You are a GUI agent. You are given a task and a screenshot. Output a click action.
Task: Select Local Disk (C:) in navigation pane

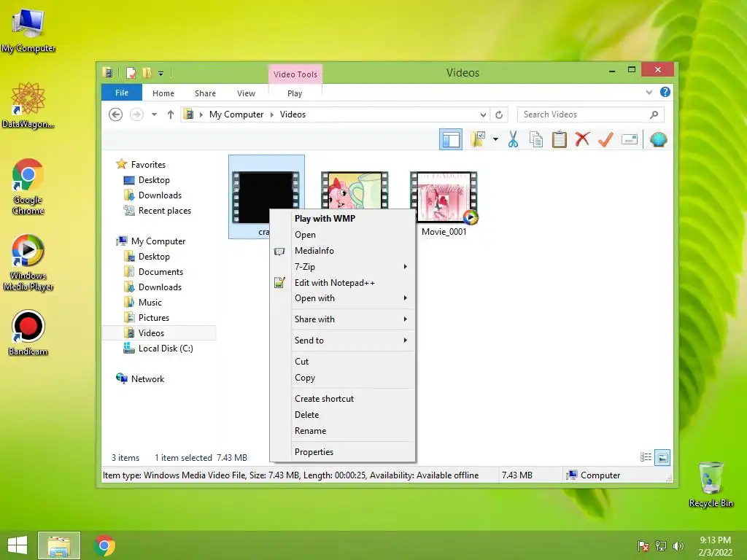point(160,349)
